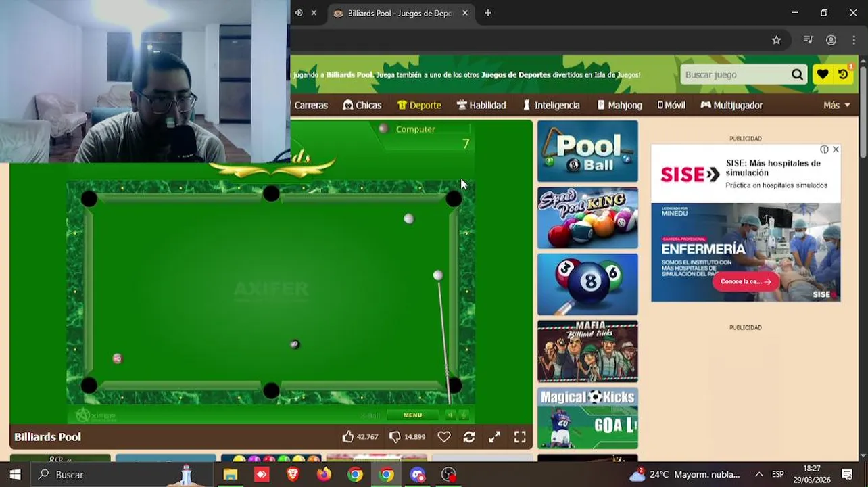Open the clock showing 18:27
This screenshot has height=487, width=868.
[x=812, y=474]
